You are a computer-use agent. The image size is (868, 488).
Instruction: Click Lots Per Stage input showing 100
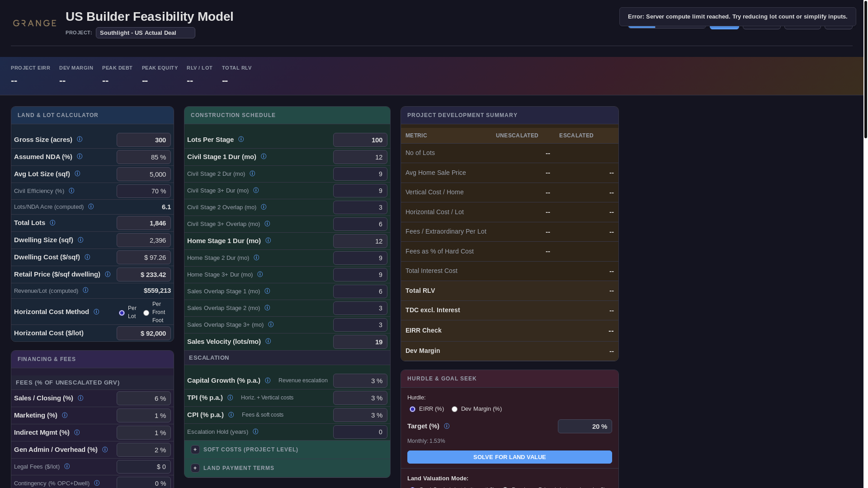pos(360,140)
